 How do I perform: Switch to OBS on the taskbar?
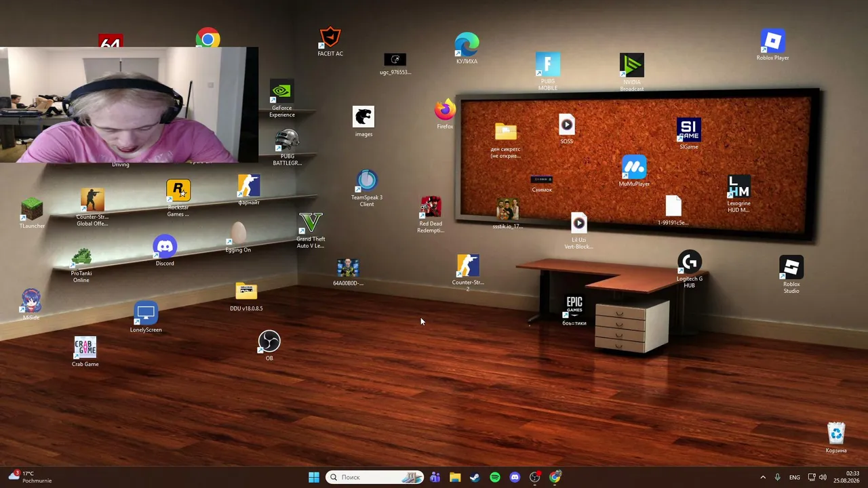[535, 477]
